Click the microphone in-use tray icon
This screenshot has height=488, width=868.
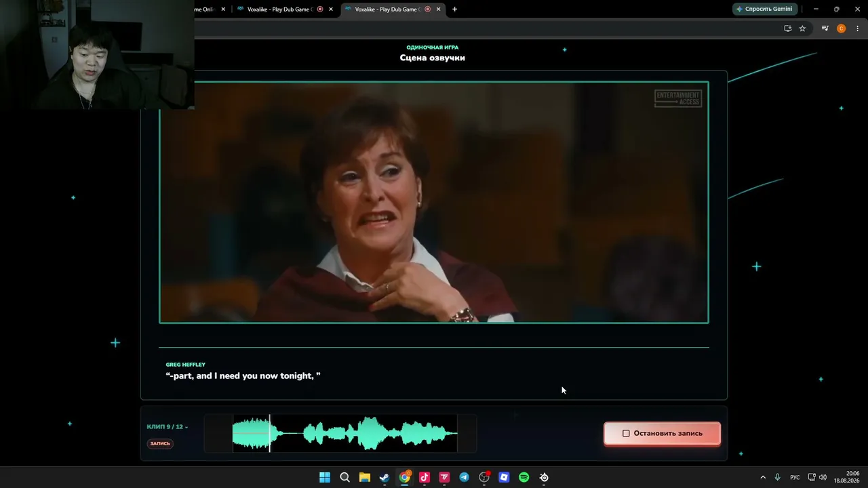point(778,477)
